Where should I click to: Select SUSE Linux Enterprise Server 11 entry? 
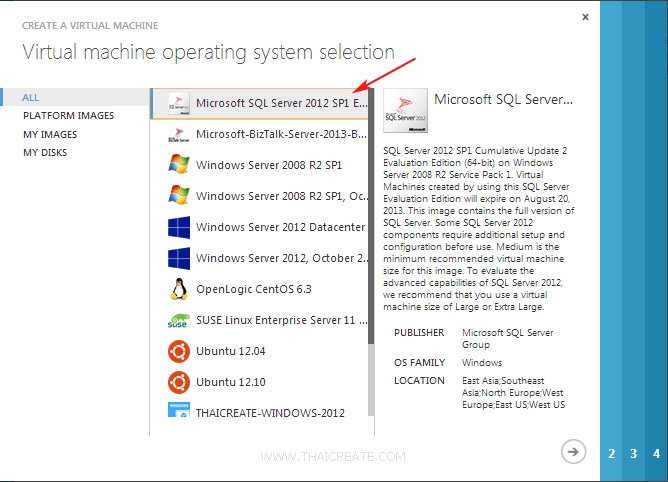click(x=282, y=320)
